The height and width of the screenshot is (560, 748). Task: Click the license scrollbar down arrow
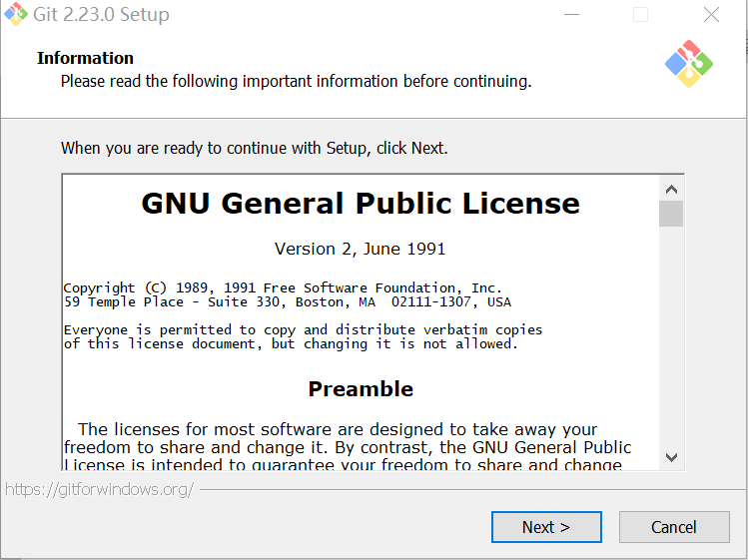click(671, 457)
